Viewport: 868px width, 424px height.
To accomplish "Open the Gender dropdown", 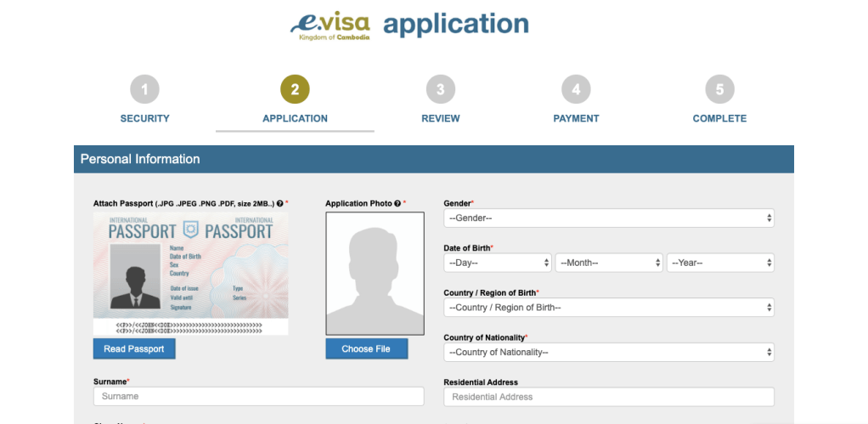I will coord(608,218).
